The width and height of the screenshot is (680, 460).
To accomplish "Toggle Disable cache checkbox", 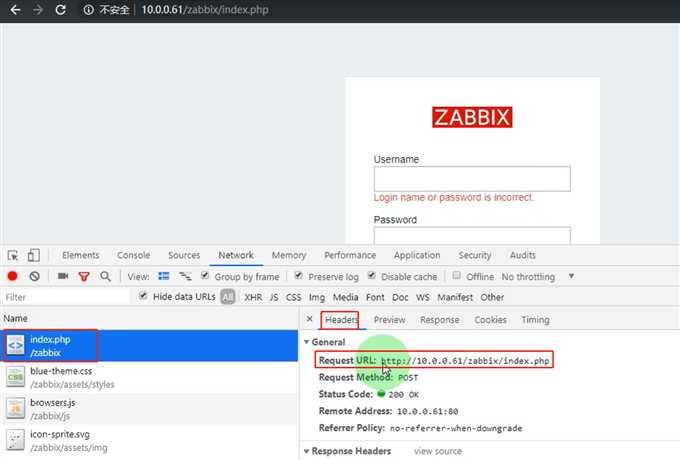I will 372,275.
